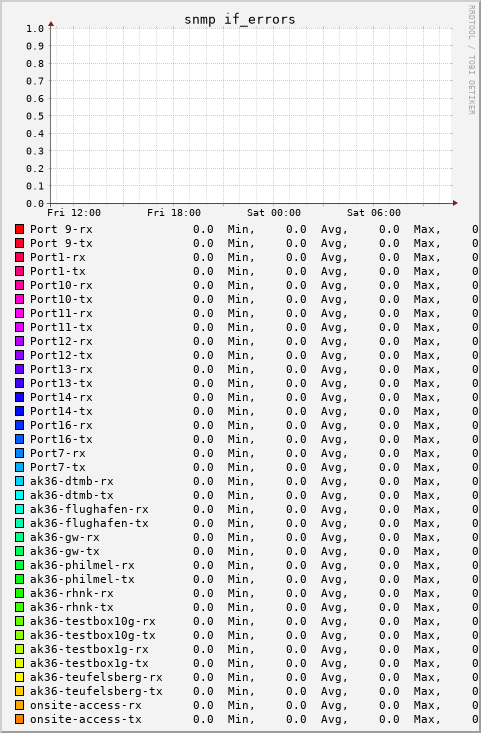Click the 1.0 value on the y-axis

point(35,29)
